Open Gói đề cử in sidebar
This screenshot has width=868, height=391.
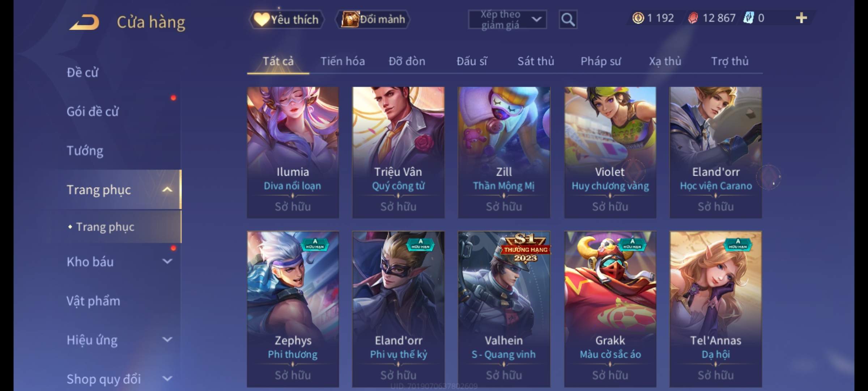(x=93, y=112)
